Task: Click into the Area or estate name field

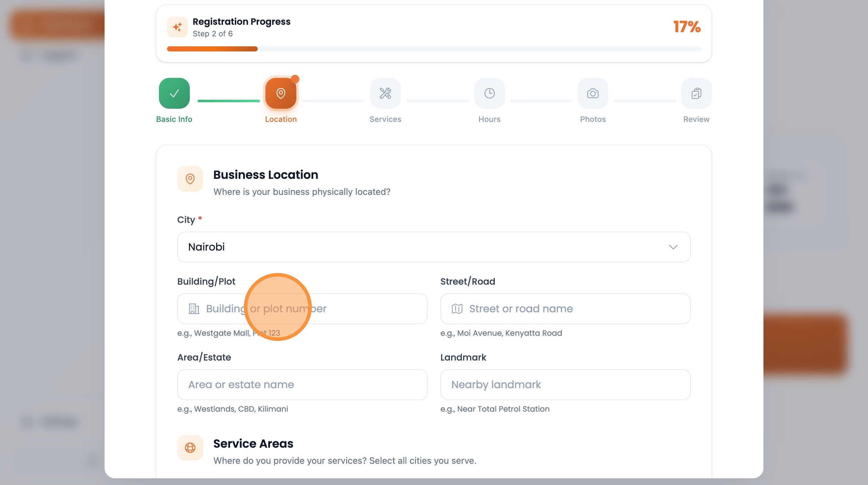Action: tap(302, 385)
